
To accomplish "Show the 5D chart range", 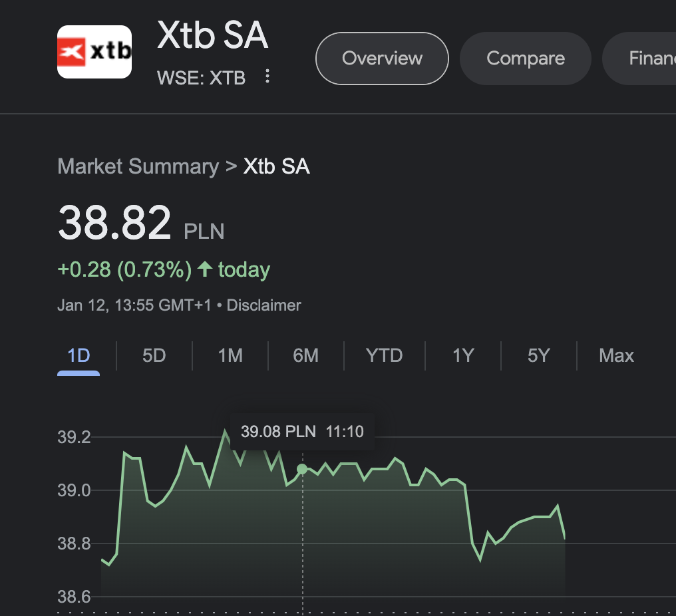I will click(x=154, y=355).
